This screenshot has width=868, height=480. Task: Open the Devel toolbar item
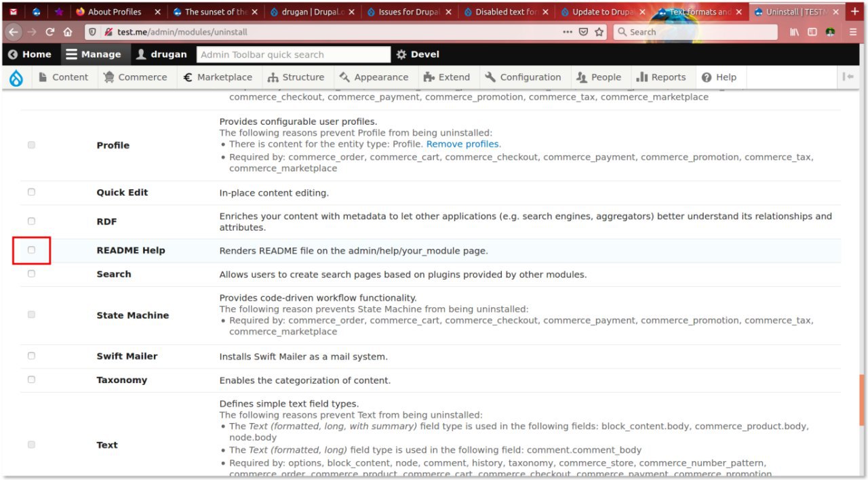tap(418, 54)
